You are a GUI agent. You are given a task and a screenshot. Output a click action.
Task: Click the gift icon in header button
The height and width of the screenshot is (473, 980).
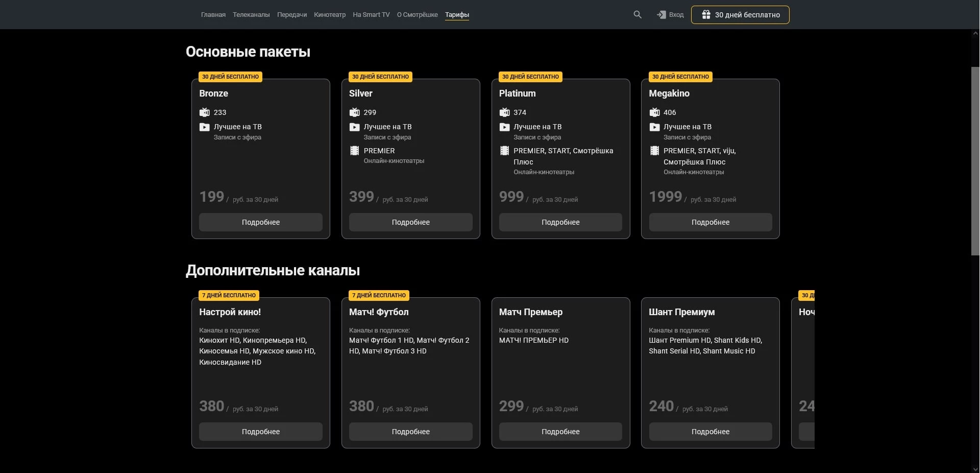(x=706, y=15)
